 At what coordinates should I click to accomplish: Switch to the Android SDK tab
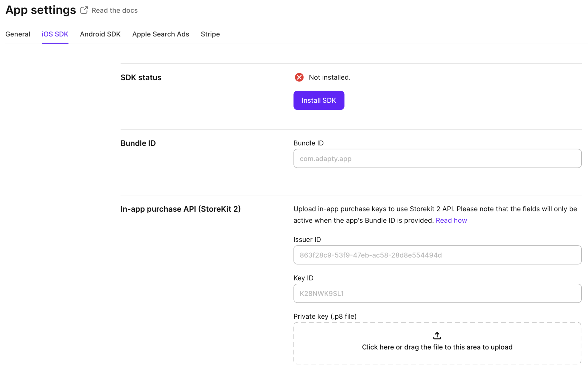coord(100,34)
